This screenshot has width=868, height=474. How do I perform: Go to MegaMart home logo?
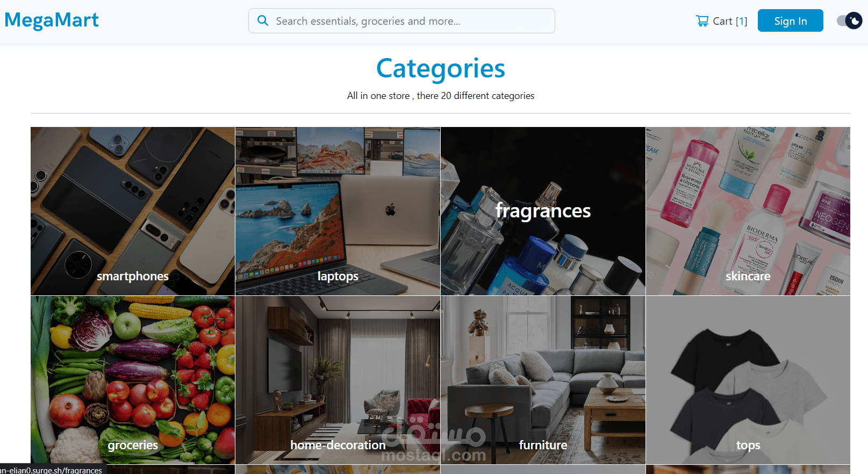point(52,20)
